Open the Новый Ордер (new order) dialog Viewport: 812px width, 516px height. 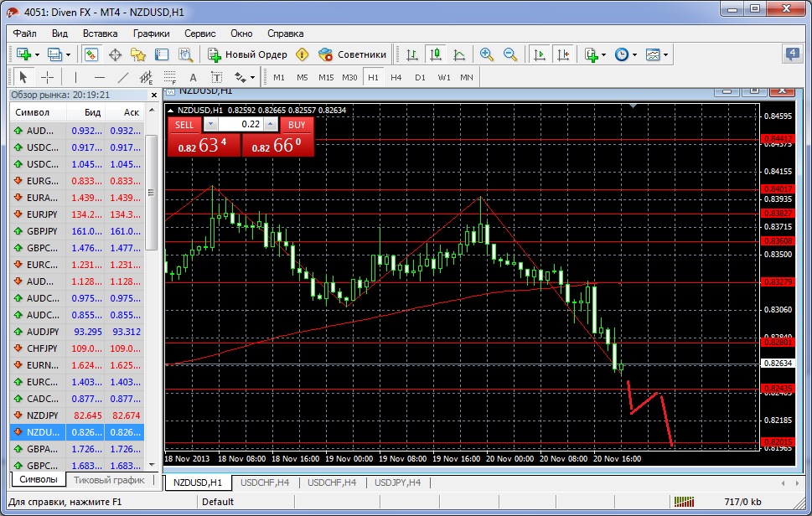click(x=247, y=54)
